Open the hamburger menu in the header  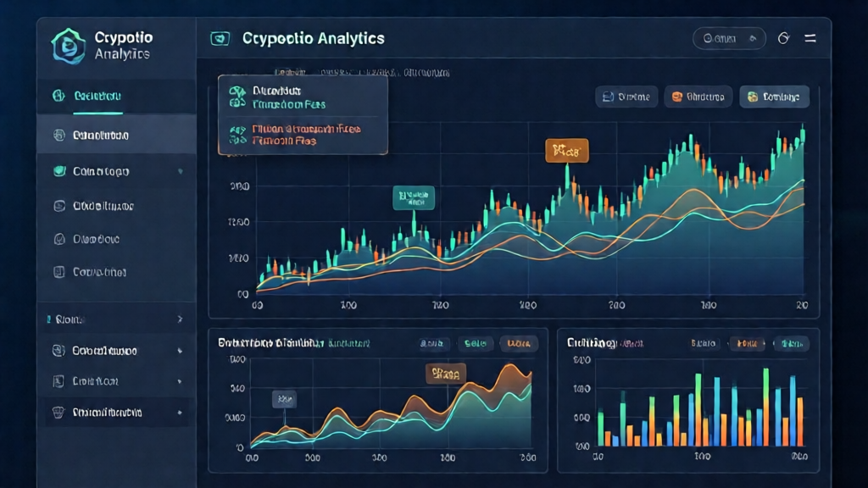tap(810, 38)
